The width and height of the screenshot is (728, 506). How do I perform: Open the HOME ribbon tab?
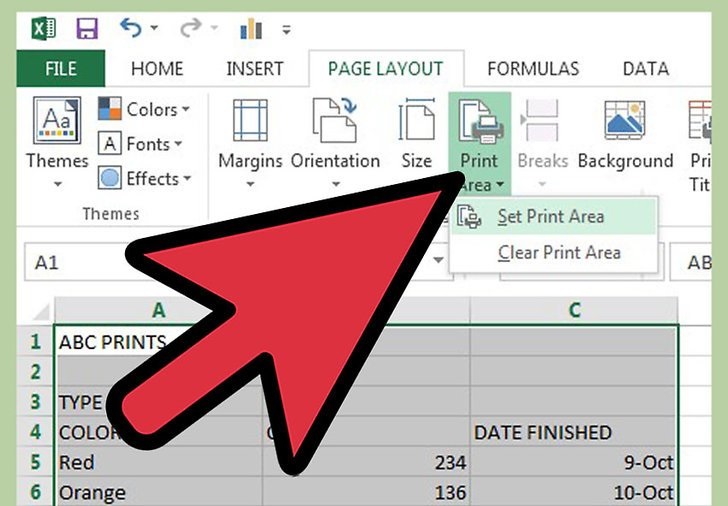(157, 69)
